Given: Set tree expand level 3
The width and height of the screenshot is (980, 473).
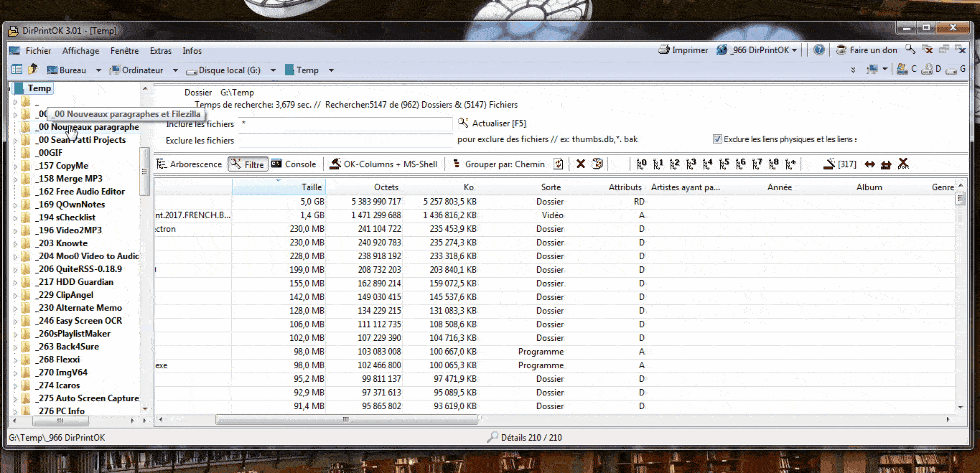Looking at the screenshot, I should 691,164.
